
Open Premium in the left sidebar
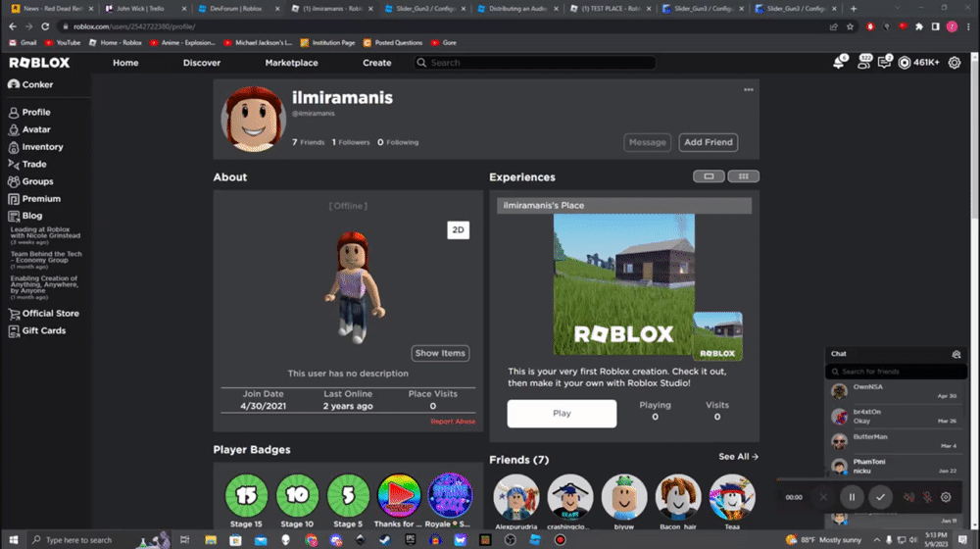(34, 199)
